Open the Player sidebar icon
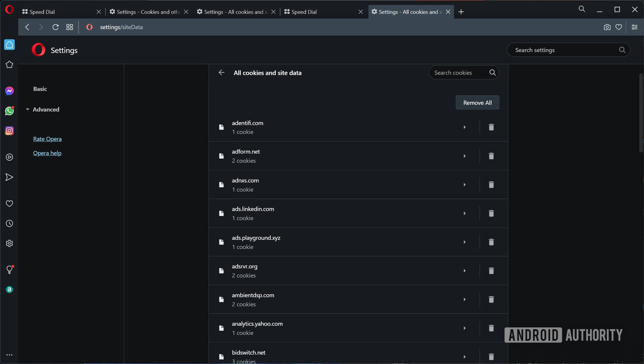This screenshot has width=644, height=364. (9, 157)
